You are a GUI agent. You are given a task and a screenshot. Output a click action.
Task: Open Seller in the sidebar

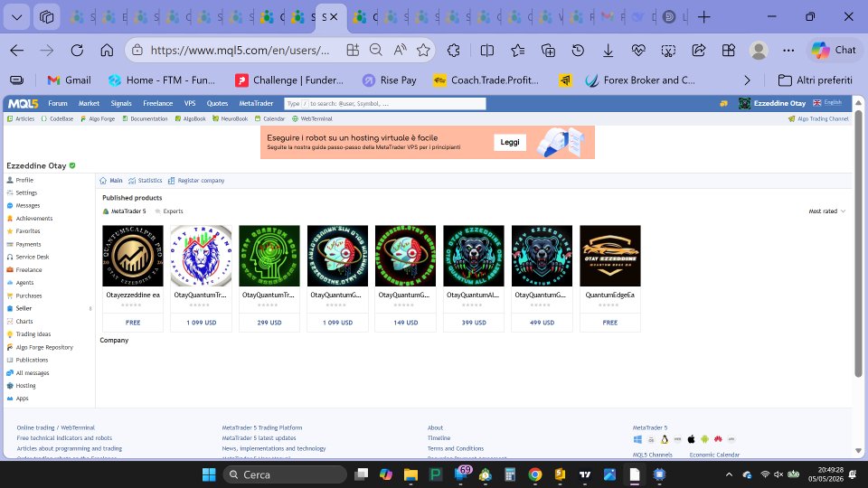point(24,308)
